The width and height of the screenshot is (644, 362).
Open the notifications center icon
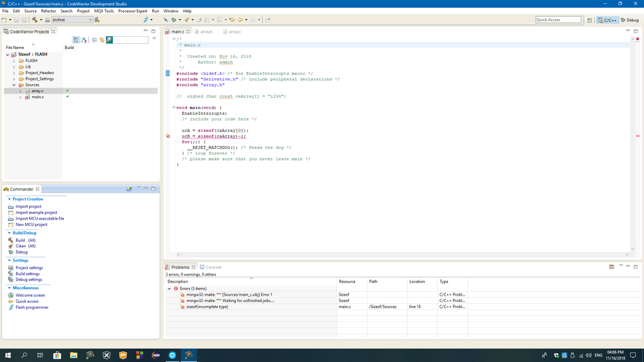click(633, 355)
